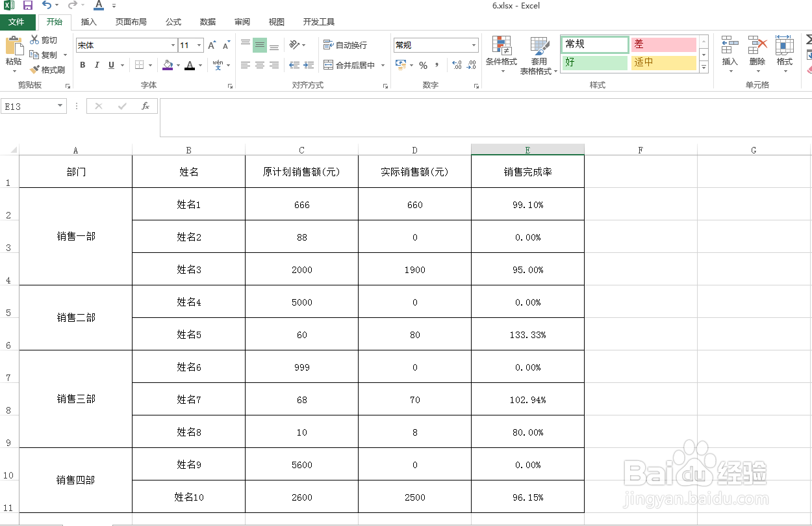
Task: Open the 数据 ribbon tab
Action: click(x=207, y=21)
